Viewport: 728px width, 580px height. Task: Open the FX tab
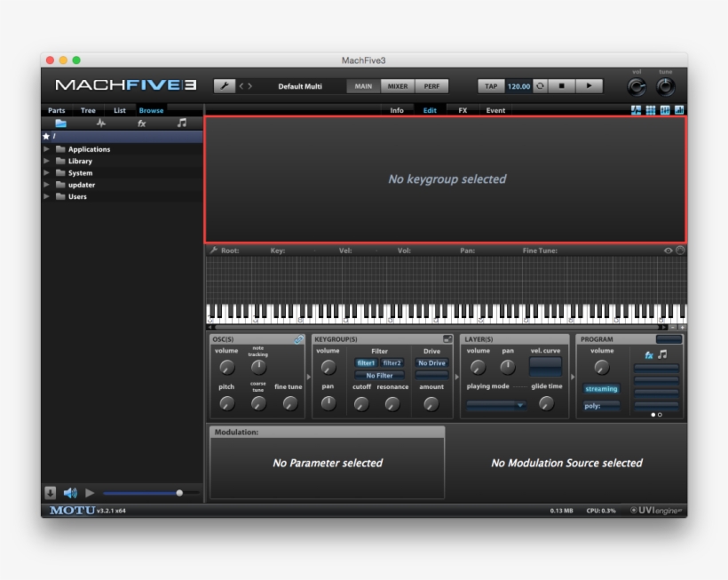click(463, 110)
